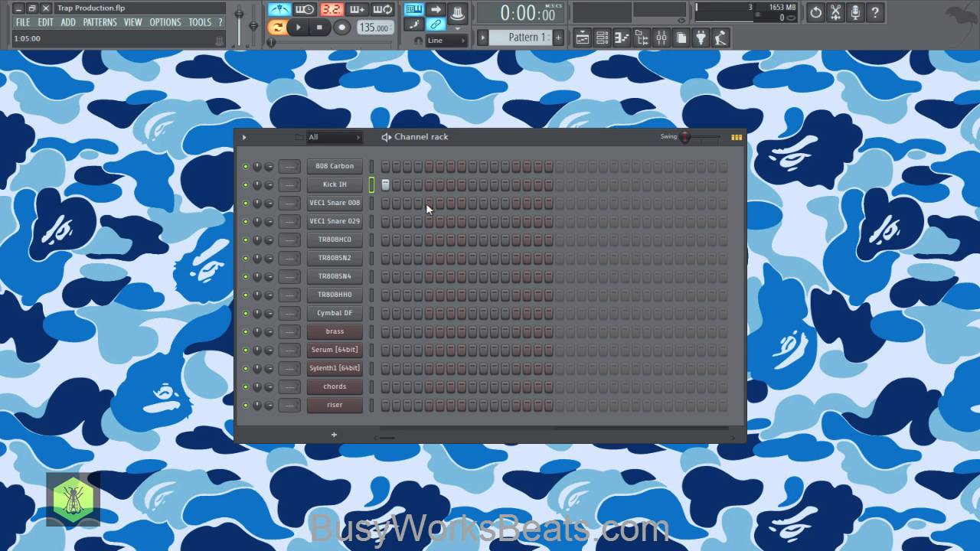Click the Channel rack graph editor icon
Image resolution: width=980 pixels, height=551 pixels.
pos(737,138)
